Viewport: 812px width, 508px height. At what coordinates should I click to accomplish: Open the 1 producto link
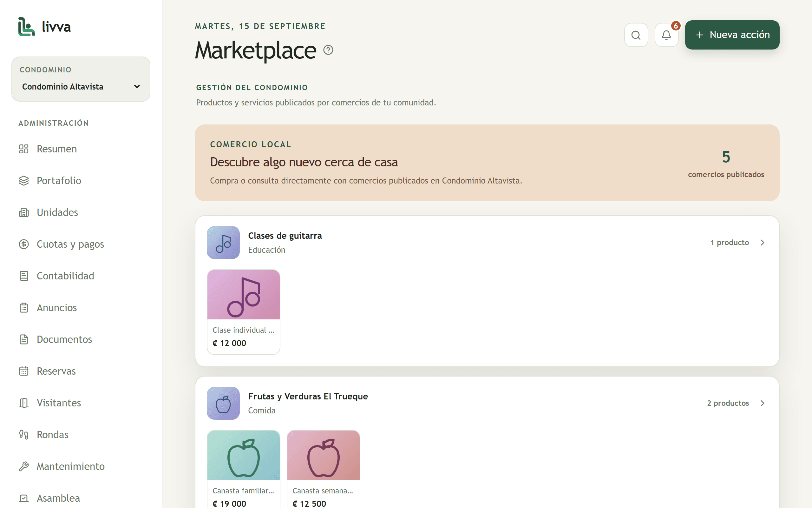tap(730, 243)
